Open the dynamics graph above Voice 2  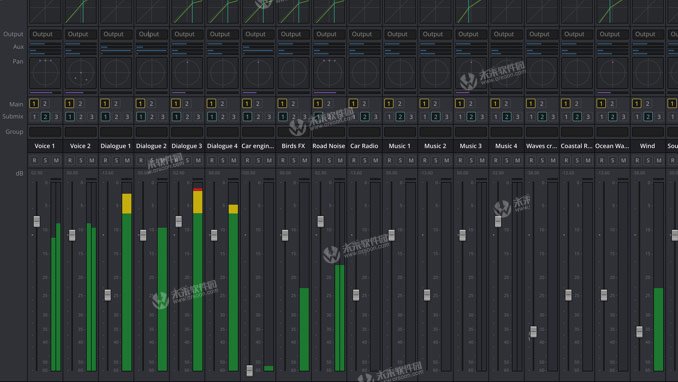[x=80, y=12]
